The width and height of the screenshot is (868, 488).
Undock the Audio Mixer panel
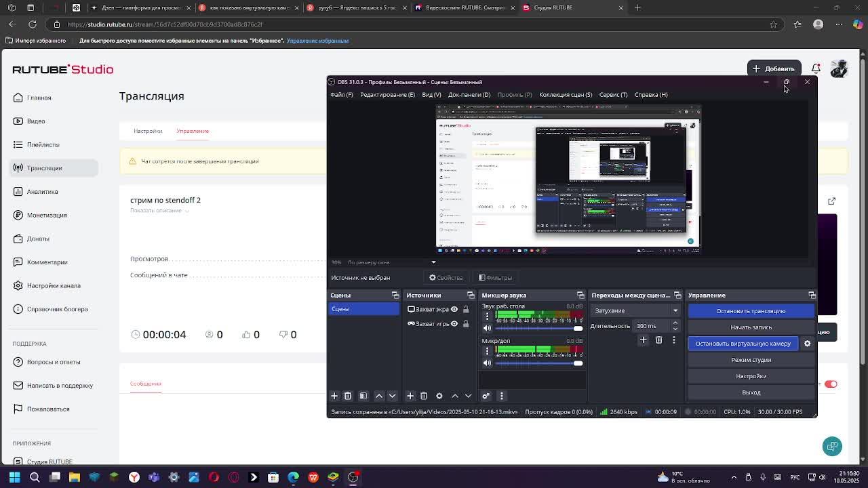580,296
